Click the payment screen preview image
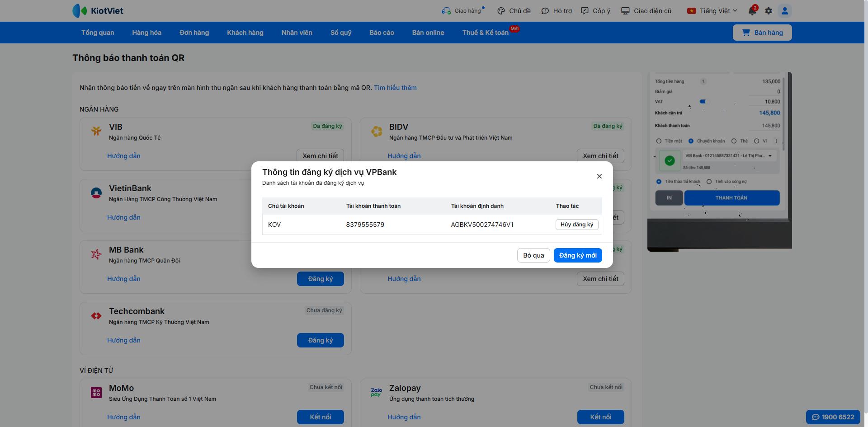 click(720, 161)
